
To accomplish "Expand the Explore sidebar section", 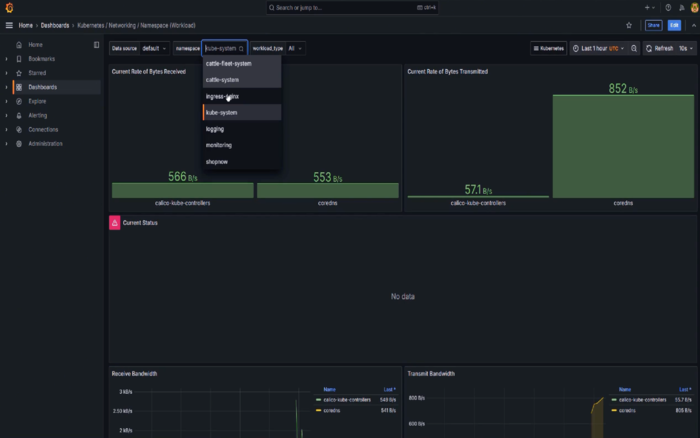I will point(6,101).
